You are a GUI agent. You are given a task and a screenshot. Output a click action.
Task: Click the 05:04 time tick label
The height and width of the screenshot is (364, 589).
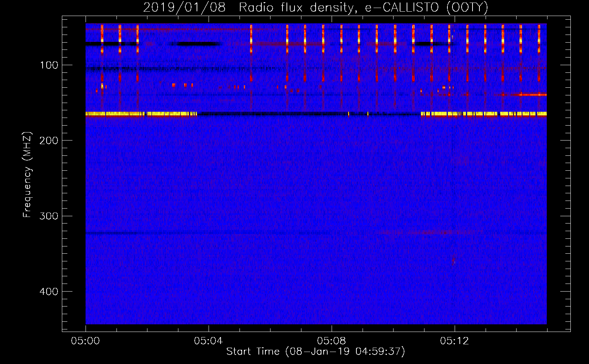pyautogui.click(x=209, y=341)
